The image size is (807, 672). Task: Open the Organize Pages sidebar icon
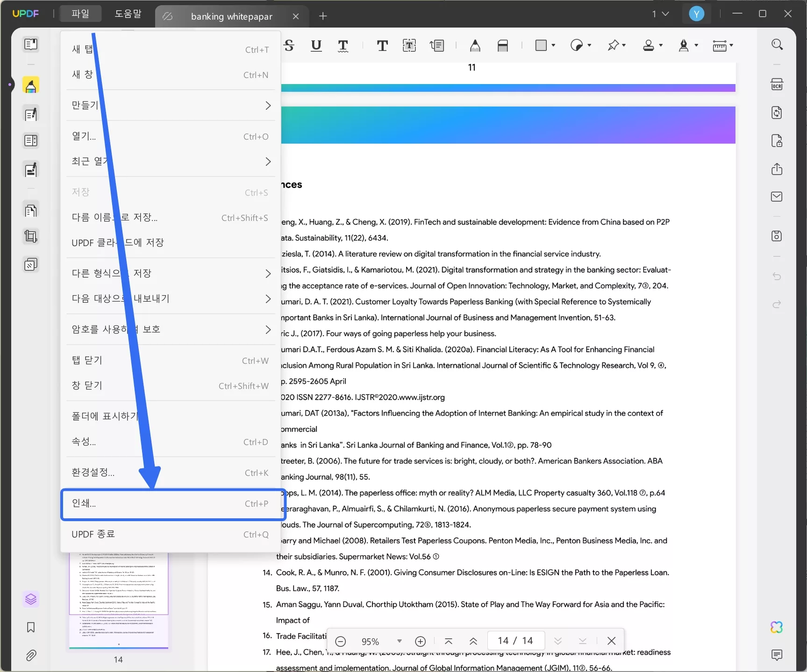click(x=31, y=211)
